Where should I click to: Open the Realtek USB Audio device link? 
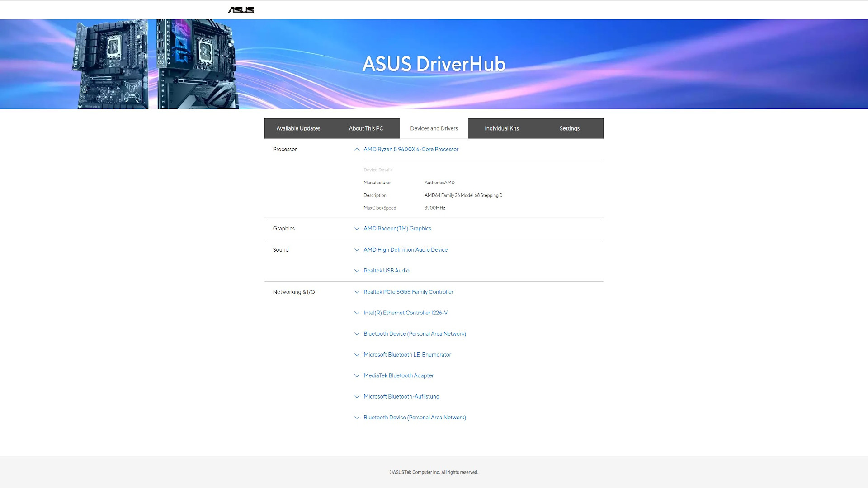pos(387,271)
